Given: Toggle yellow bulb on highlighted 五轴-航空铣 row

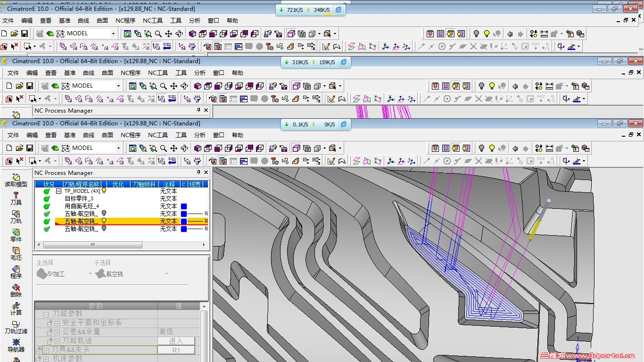Looking at the screenshot, I should (104, 221).
